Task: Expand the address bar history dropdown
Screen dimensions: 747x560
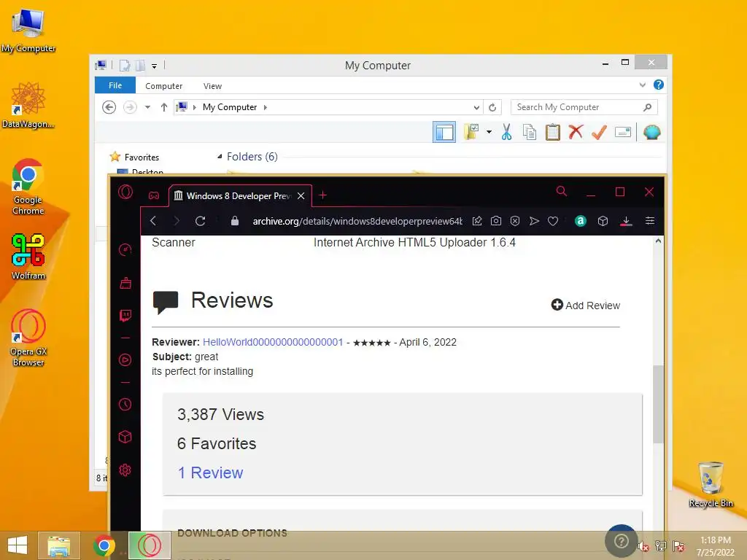Action: 476,108
